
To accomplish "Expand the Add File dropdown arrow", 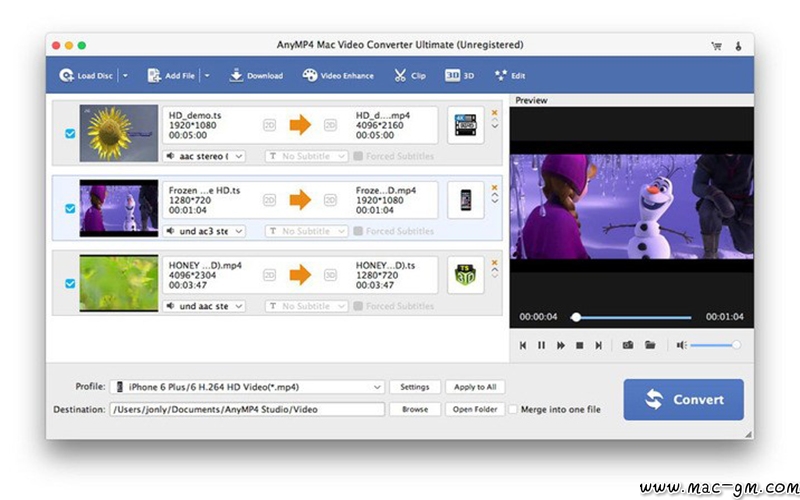I will (207, 76).
